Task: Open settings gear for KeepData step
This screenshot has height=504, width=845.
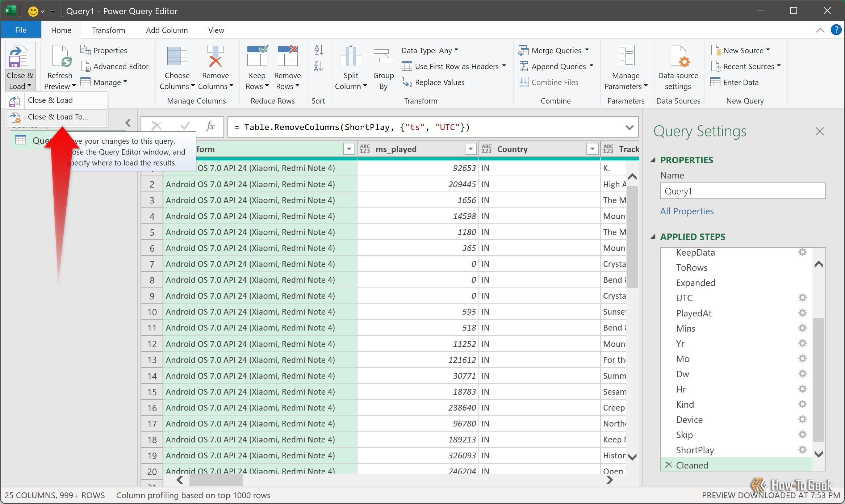Action: [x=802, y=252]
